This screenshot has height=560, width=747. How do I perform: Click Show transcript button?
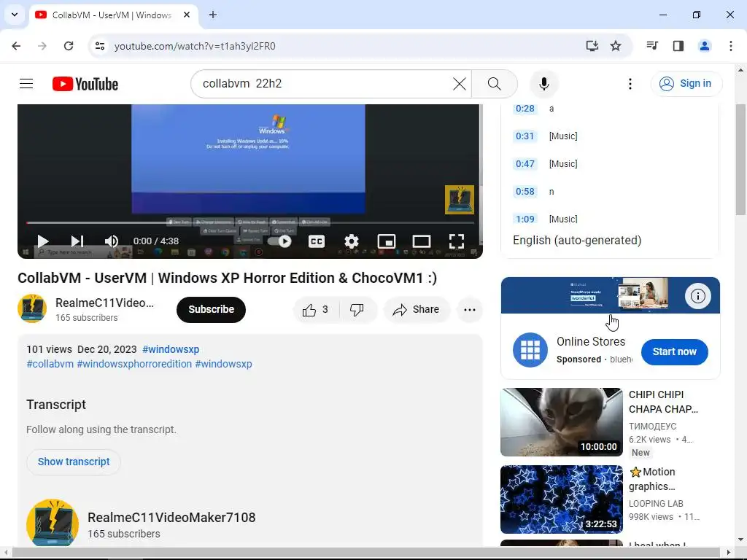[74, 462]
